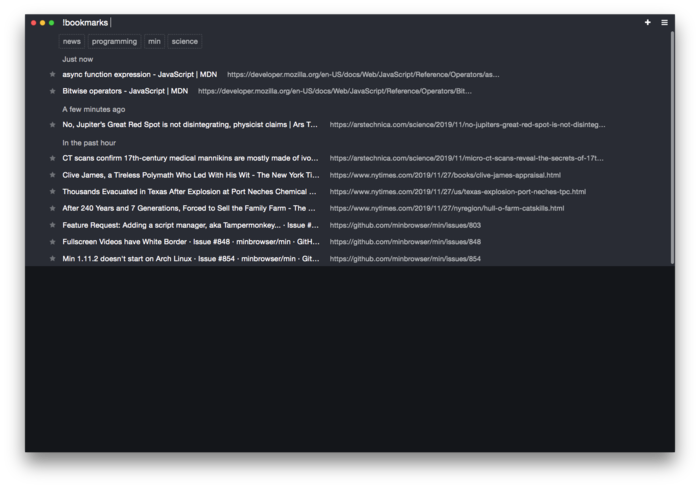
Task: Open the Jupiter arstechnica.com URL entry
Action: pos(467,125)
